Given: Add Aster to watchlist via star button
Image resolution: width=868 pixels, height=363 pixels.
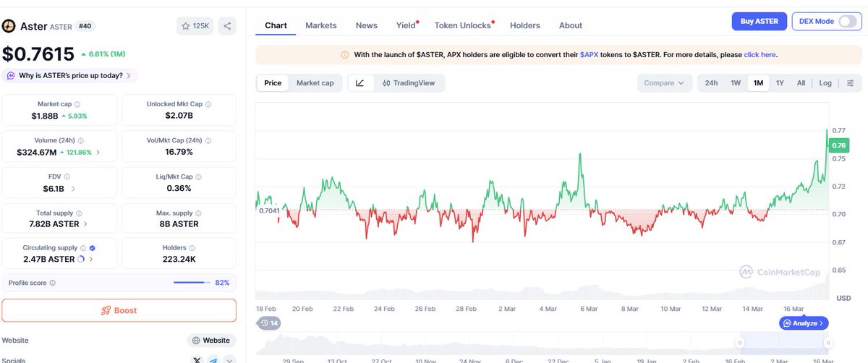Looking at the screenshot, I should click(x=195, y=26).
